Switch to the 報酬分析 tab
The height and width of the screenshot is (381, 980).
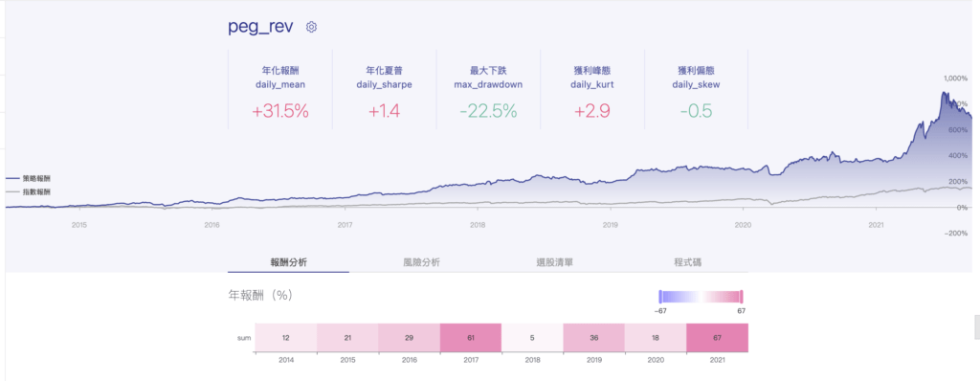pos(289,262)
